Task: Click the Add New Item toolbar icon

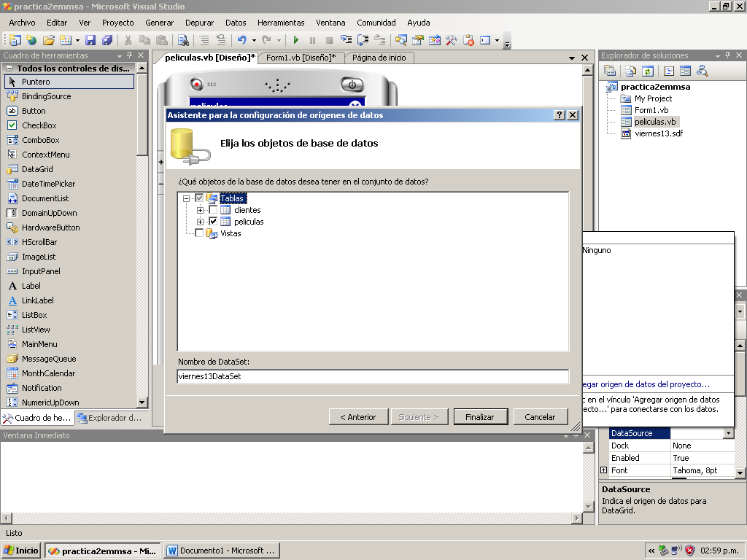Action: [x=65, y=41]
